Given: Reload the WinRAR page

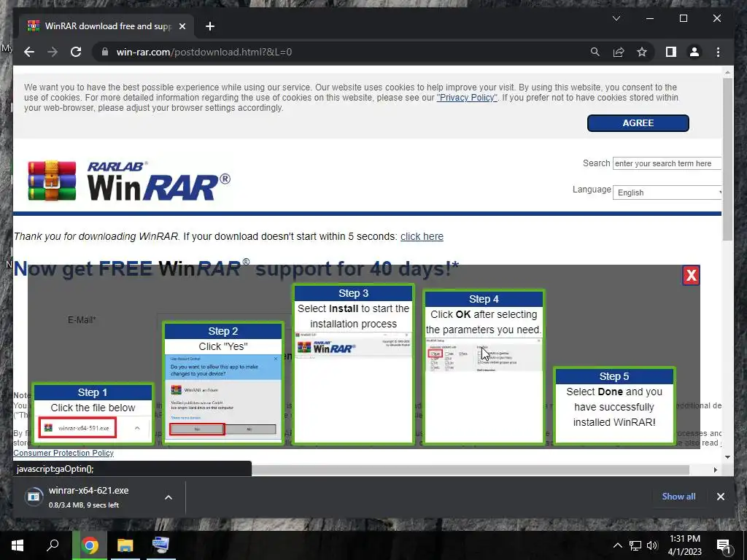Looking at the screenshot, I should 76,52.
